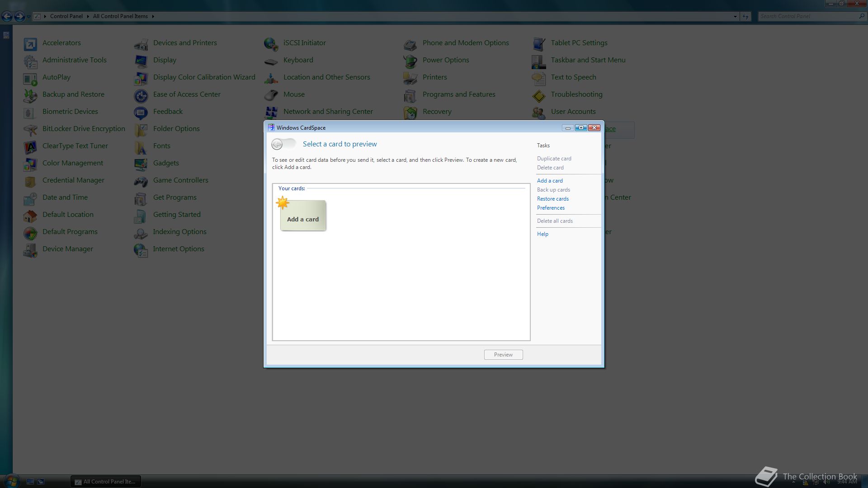Click the Control Panel breadcrumb
This screenshot has width=868, height=488.
click(x=66, y=16)
